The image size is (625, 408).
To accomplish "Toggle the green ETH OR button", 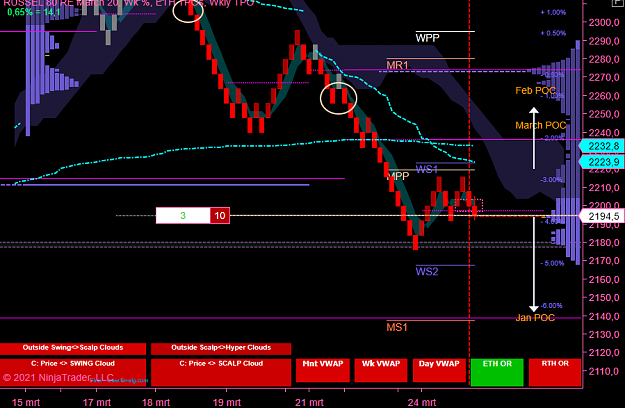I will click(x=497, y=372).
